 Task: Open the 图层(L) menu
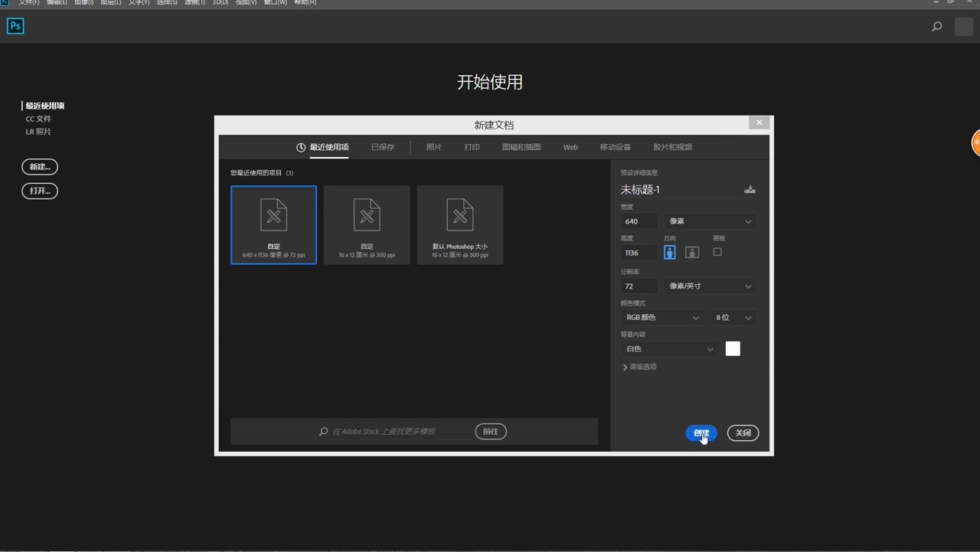(111, 3)
